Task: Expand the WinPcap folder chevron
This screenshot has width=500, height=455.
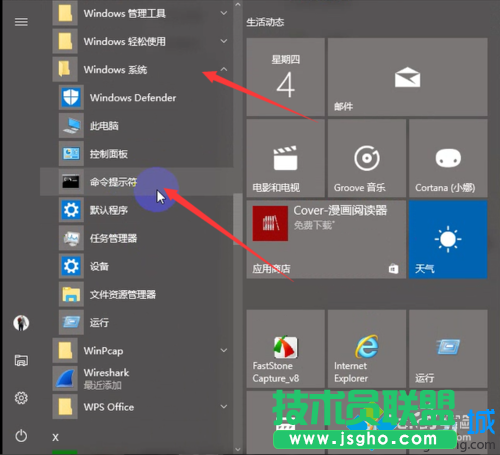Action: (x=224, y=350)
